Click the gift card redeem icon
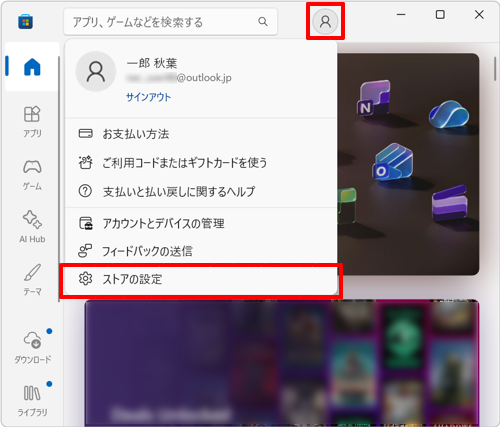Viewport: 500px width, 427px height. coord(85,162)
